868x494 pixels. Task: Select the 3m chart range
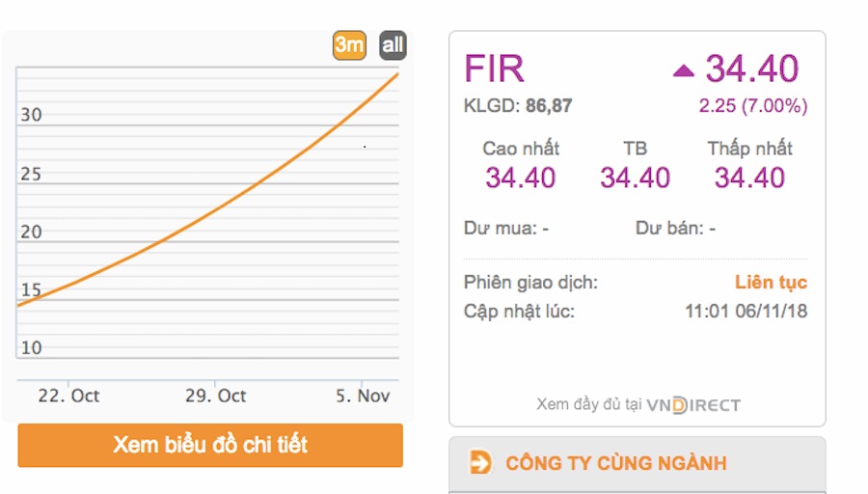tap(349, 44)
